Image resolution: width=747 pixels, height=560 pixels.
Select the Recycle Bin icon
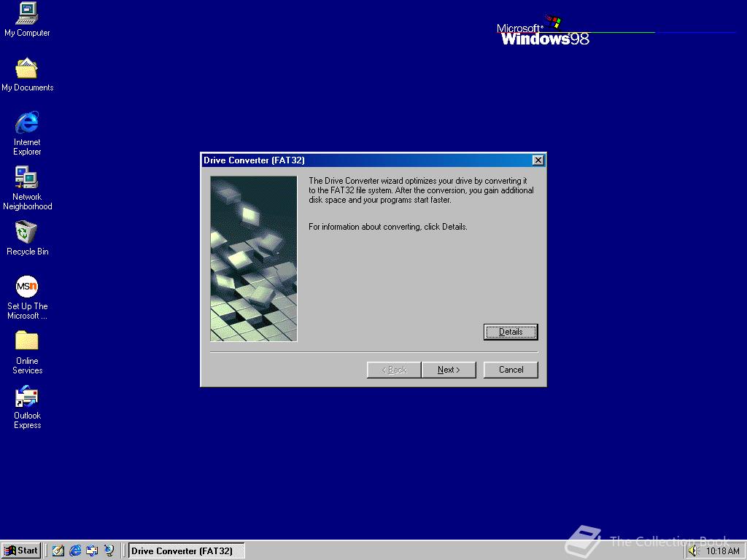tap(27, 238)
